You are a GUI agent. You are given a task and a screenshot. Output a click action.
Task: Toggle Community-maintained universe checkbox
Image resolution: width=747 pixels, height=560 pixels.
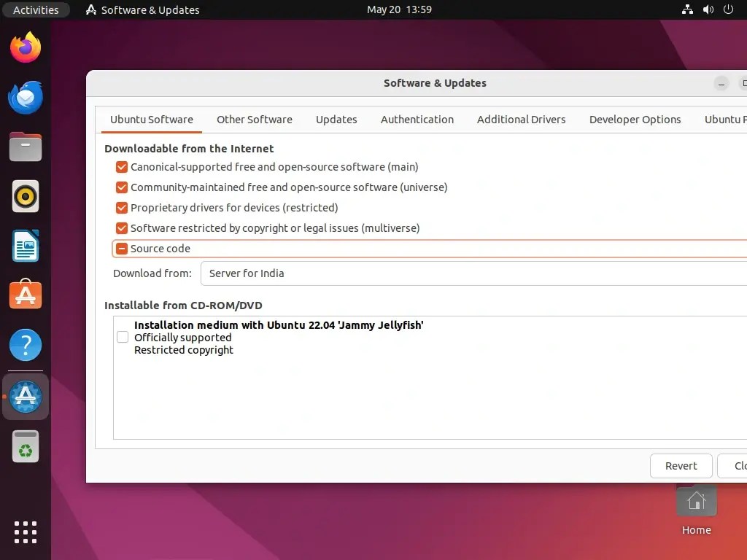(122, 187)
